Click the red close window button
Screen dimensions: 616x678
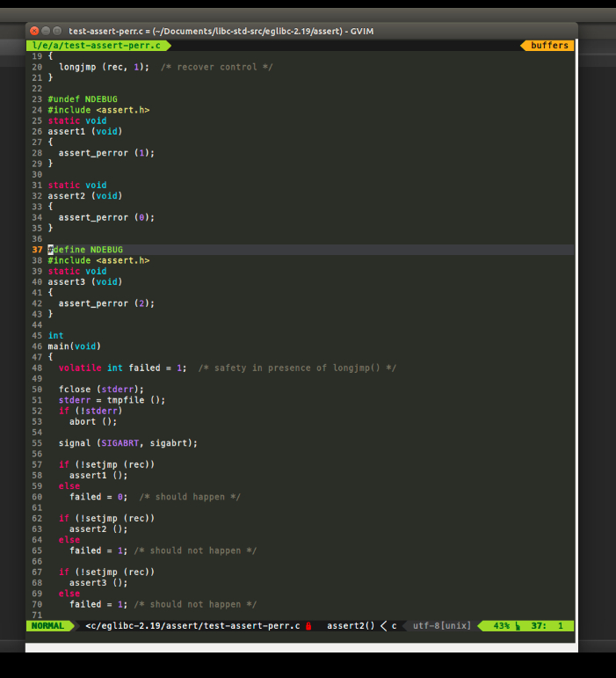coord(33,31)
